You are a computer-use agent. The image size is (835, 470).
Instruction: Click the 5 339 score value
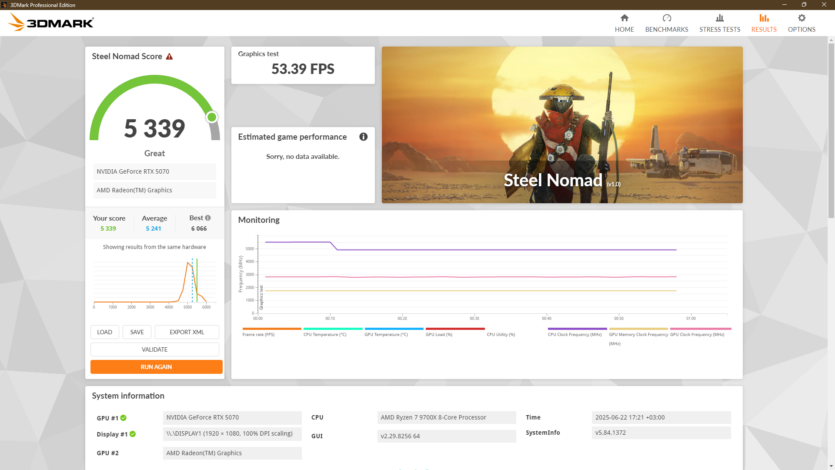tap(154, 128)
